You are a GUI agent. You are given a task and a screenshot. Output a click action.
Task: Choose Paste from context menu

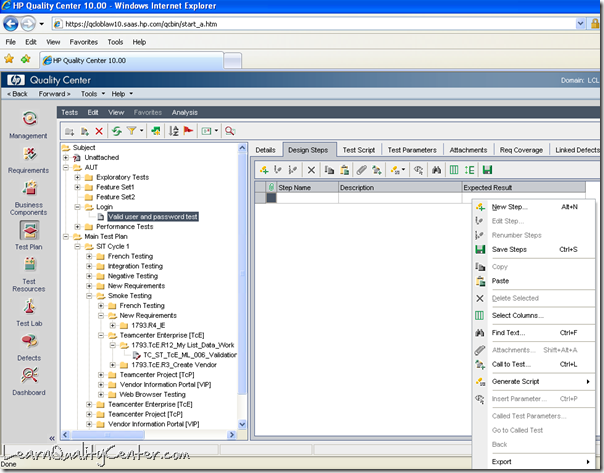click(x=533, y=281)
